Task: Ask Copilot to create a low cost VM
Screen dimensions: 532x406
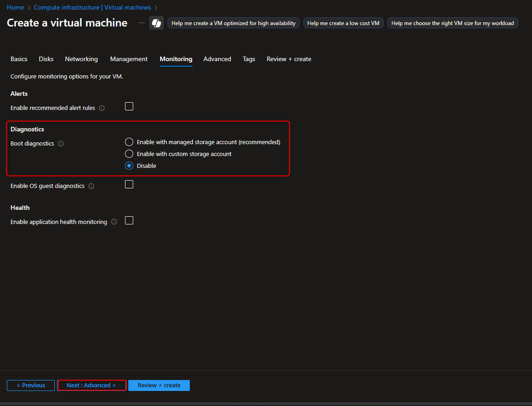Action: coord(343,22)
